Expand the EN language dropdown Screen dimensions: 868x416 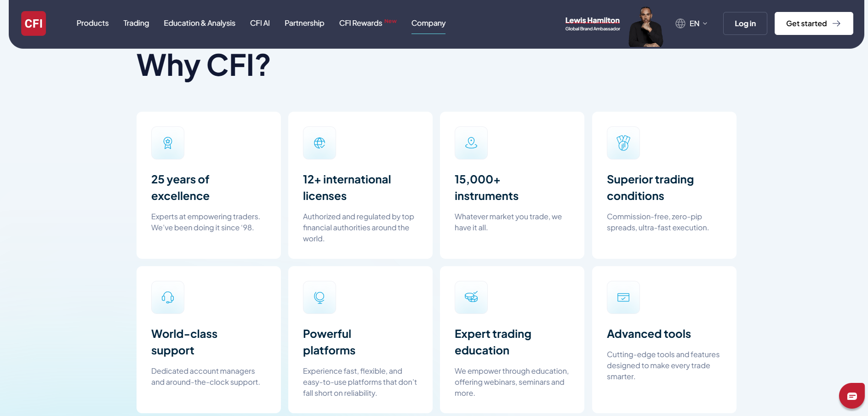pos(698,23)
